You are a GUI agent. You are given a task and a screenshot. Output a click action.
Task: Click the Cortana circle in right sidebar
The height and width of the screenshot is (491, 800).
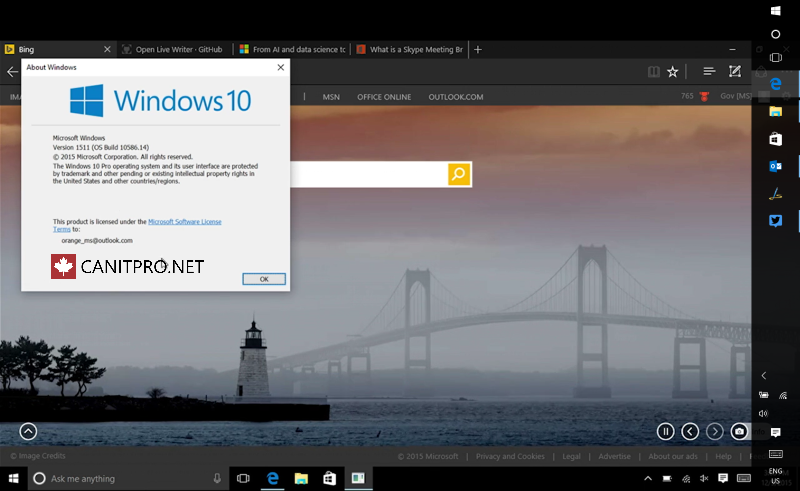coord(776,34)
